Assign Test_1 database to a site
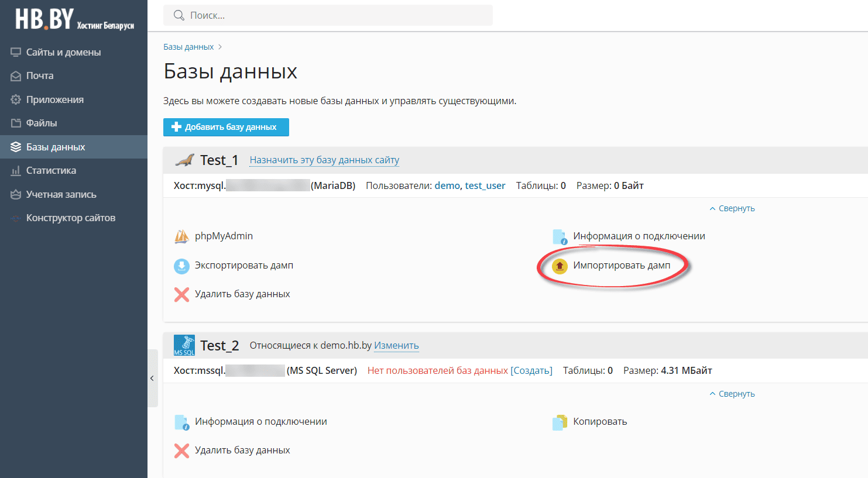 324,160
